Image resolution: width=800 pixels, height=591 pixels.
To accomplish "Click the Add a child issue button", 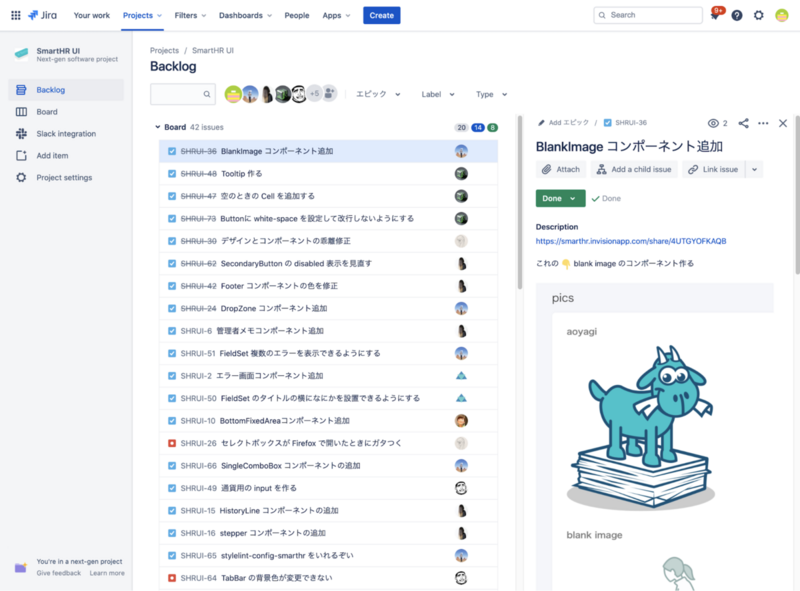I will pyautogui.click(x=634, y=169).
